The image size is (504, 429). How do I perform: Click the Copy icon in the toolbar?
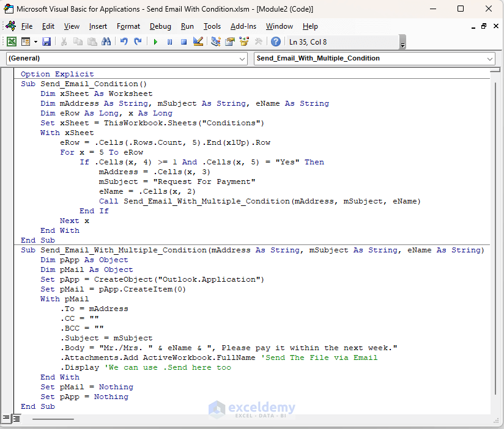click(78, 42)
